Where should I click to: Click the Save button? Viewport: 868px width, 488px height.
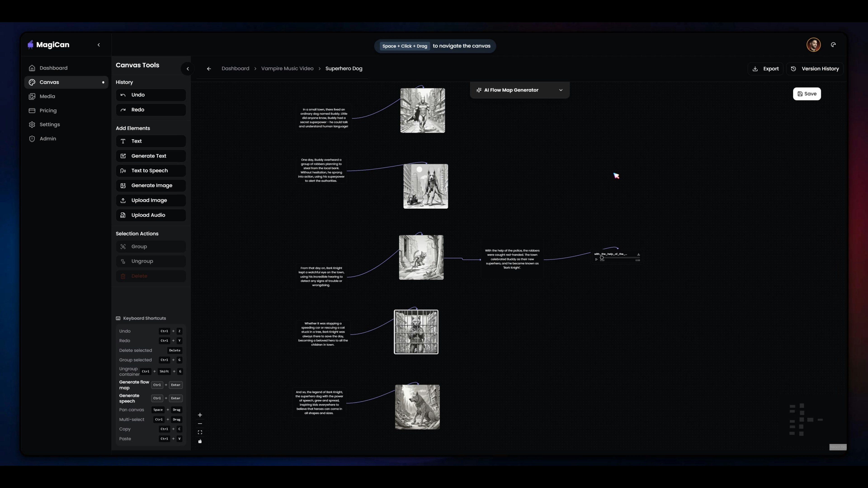[807, 94]
